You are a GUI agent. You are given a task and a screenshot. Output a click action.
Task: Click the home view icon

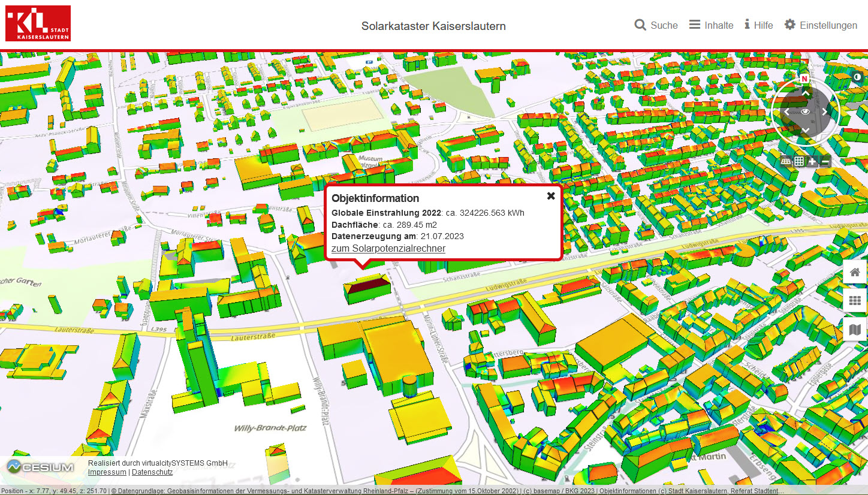855,273
